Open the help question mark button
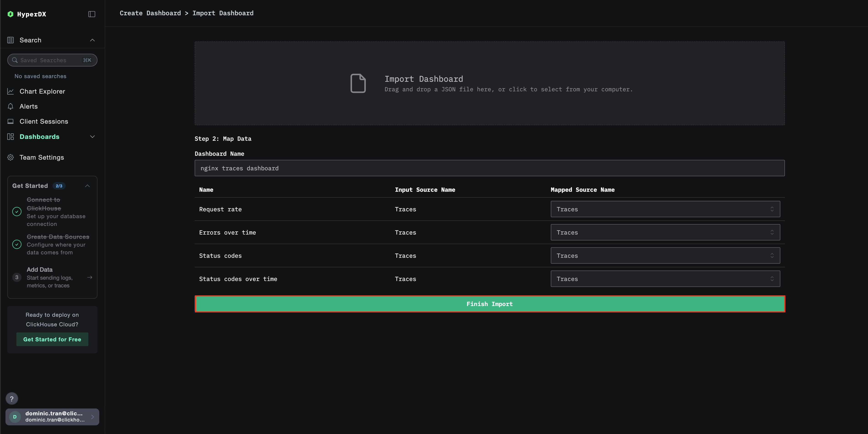Image resolution: width=868 pixels, height=434 pixels. tap(12, 399)
